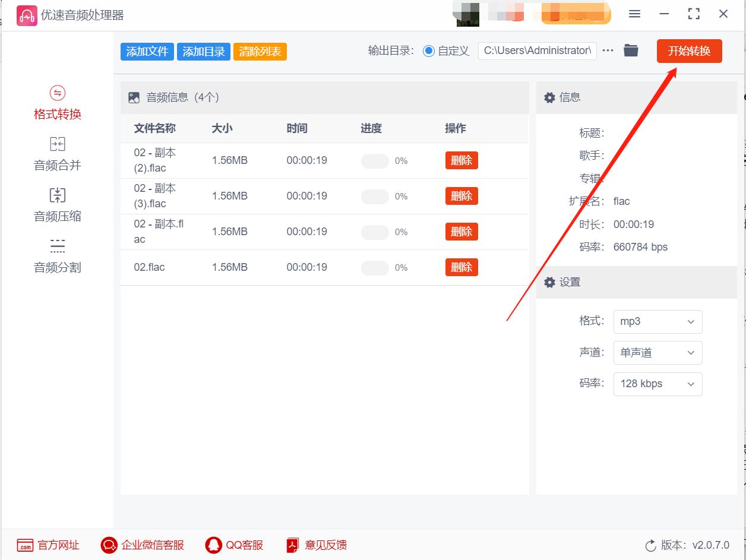Expand the 声道 channel dropdown
Screen dimensions: 746x560
pos(658,352)
